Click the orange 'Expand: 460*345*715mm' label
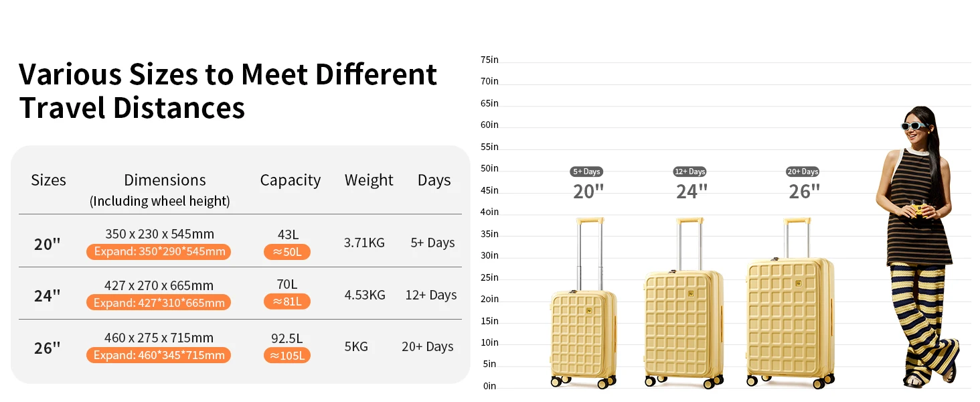 159,355
